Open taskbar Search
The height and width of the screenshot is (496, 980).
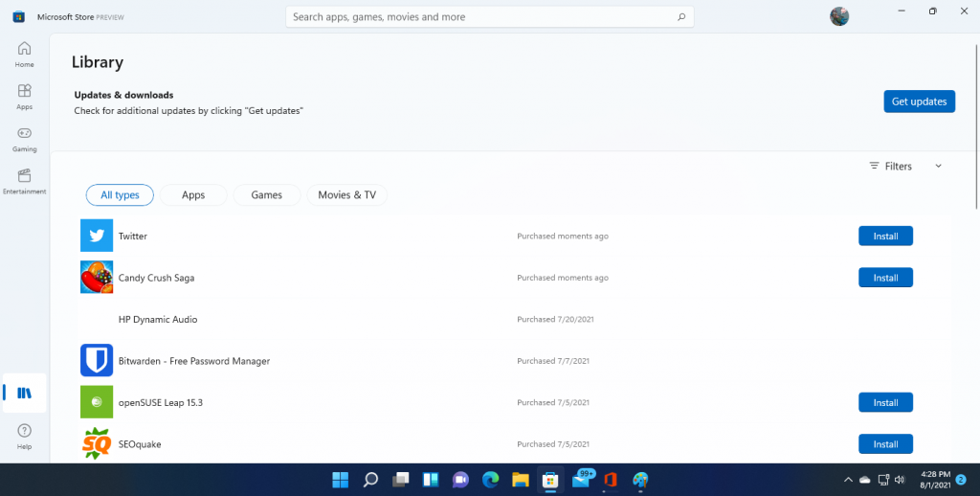(x=370, y=480)
